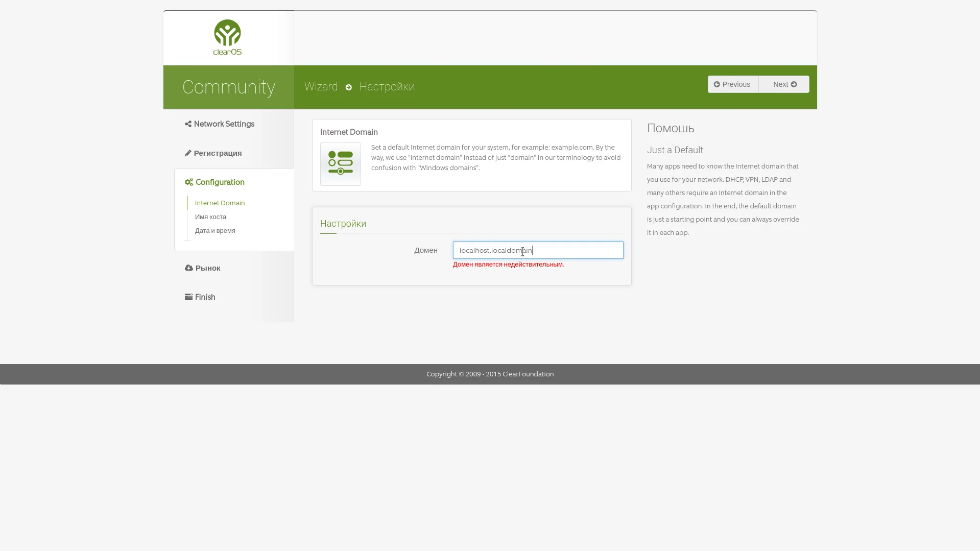
Task: Select Имя хоста sub-item
Action: click(210, 217)
